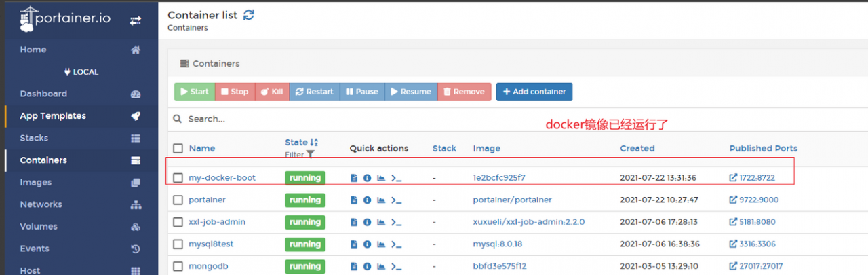Click the refresh icon beside Container list
The height and width of the screenshot is (275, 868).
tap(249, 14)
